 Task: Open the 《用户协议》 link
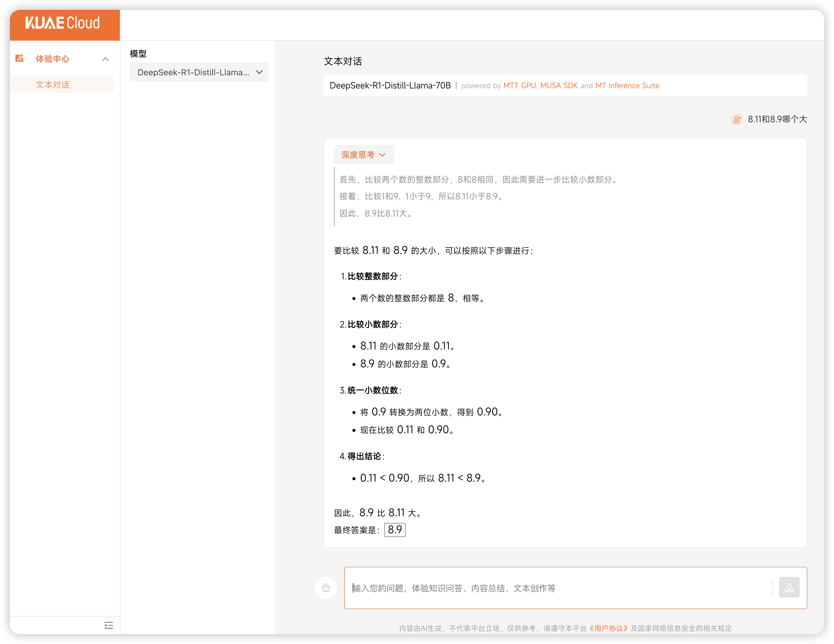pos(609,628)
